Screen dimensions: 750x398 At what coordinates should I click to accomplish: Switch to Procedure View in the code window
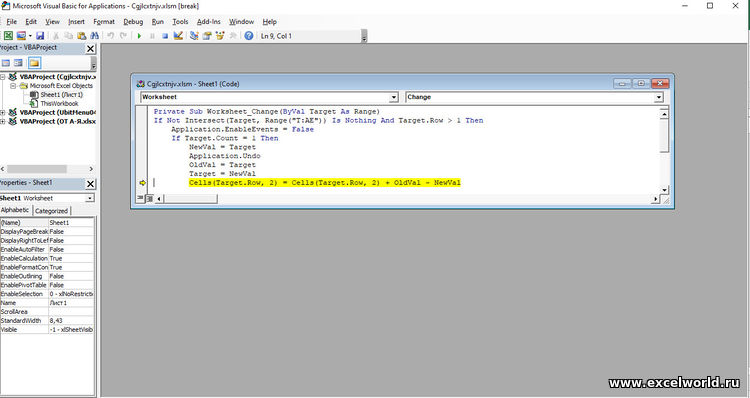(x=140, y=198)
